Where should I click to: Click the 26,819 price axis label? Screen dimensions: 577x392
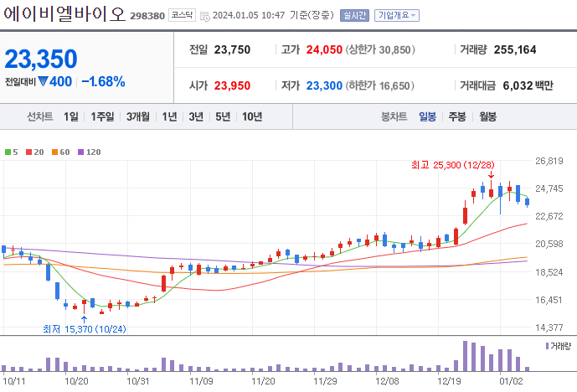[x=549, y=161]
